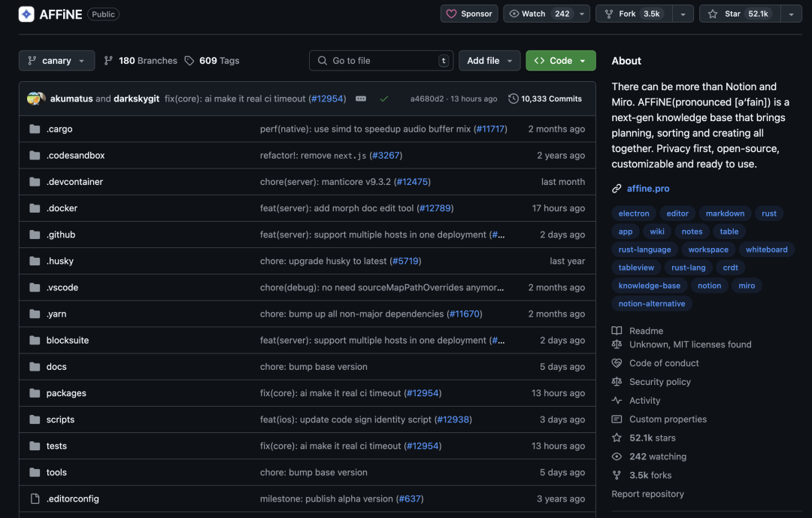Open the 10,333 Commits history
Viewport: 812px width, 518px height.
[x=545, y=98]
